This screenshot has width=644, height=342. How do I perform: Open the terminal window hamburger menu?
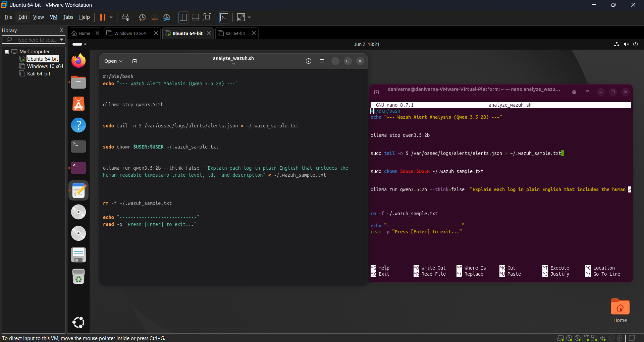(587, 92)
